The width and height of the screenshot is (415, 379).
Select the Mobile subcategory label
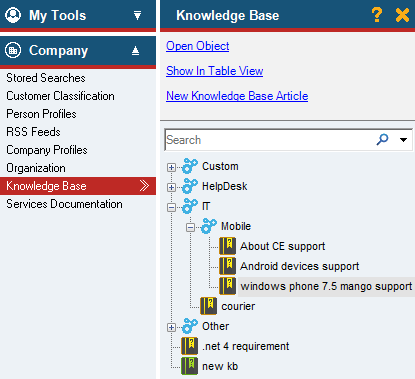coord(236,226)
